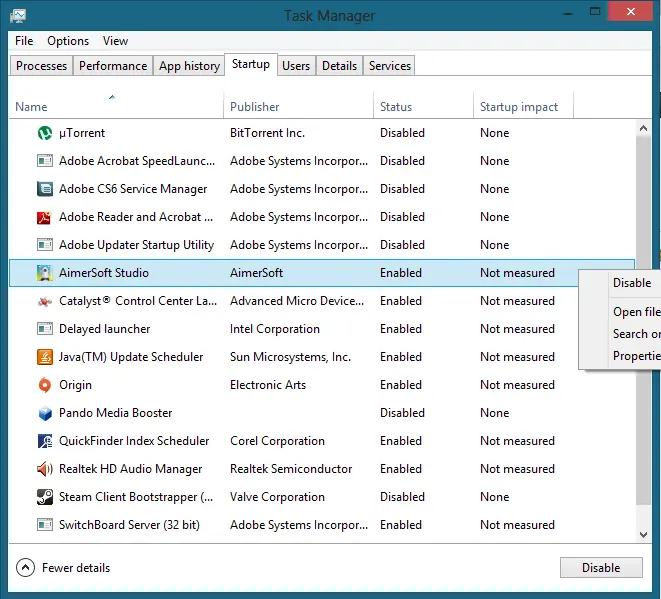Switch to the Users tab
The height and width of the screenshot is (599, 661).
pyautogui.click(x=296, y=66)
